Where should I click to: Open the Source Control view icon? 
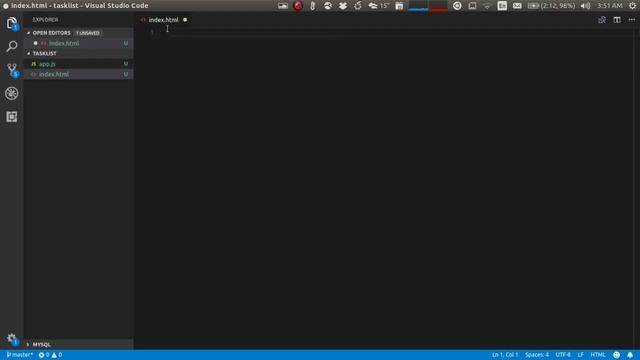(x=12, y=70)
